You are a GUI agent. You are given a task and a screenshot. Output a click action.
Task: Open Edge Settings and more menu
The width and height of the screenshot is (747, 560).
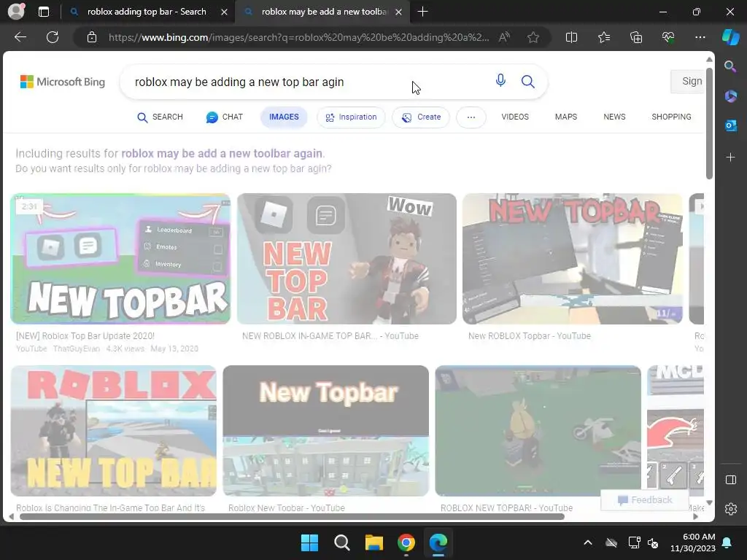tap(700, 37)
